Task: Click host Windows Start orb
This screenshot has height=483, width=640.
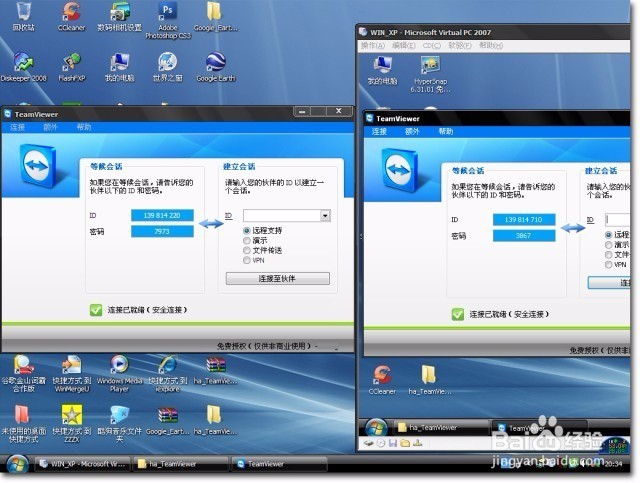Action: (17, 464)
